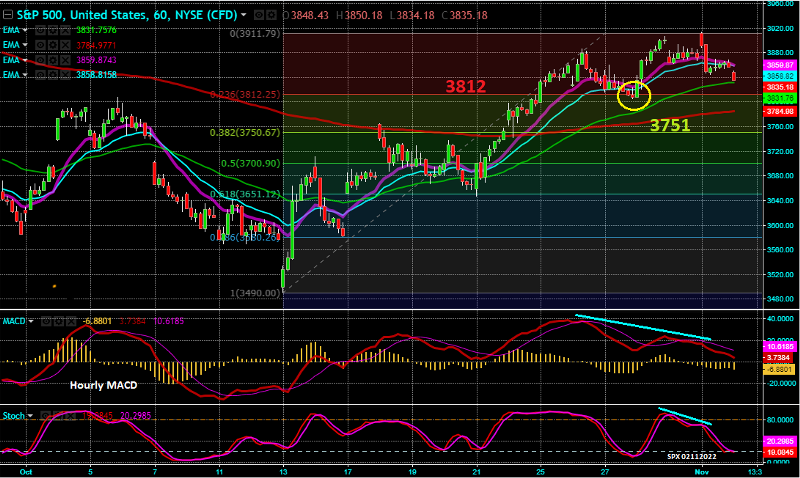This screenshot has width=800, height=478.
Task: Click the 40.0000 level on MACD axis
Action: coord(781,319)
